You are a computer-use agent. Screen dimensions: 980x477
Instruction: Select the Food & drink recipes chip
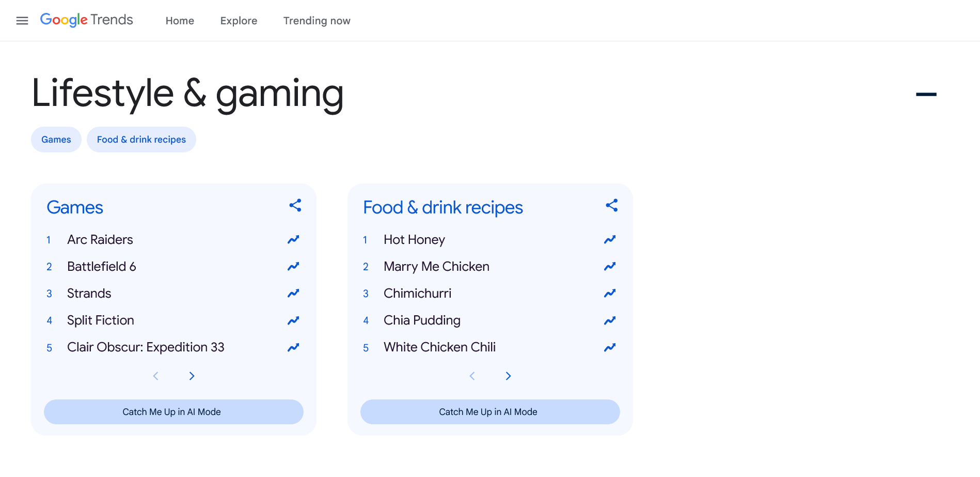pyautogui.click(x=141, y=140)
